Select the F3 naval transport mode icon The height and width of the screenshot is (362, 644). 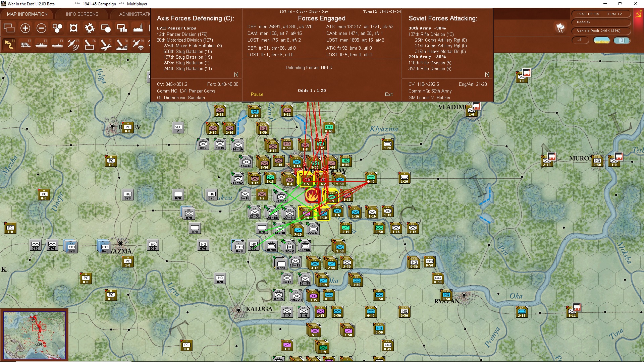41,45
